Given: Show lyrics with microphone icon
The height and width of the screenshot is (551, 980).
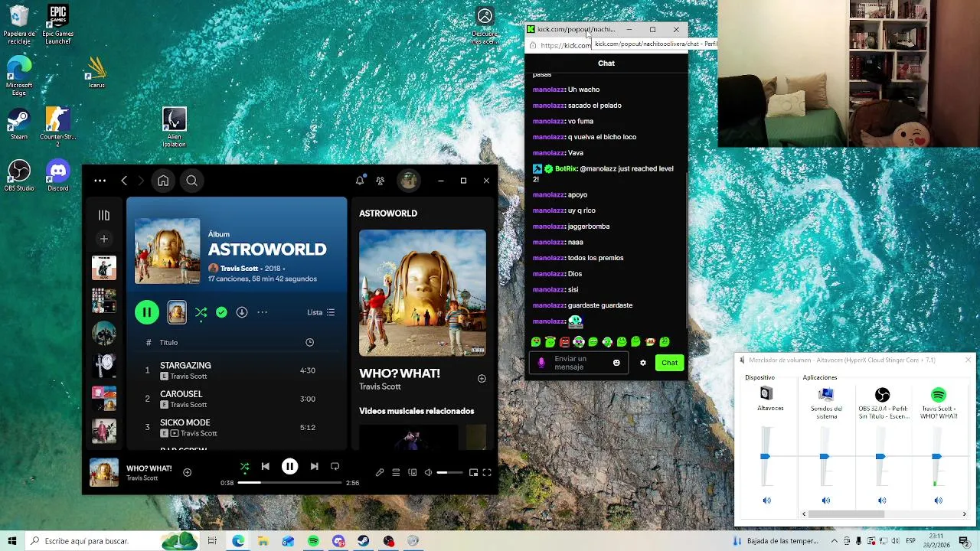Looking at the screenshot, I should tap(380, 473).
